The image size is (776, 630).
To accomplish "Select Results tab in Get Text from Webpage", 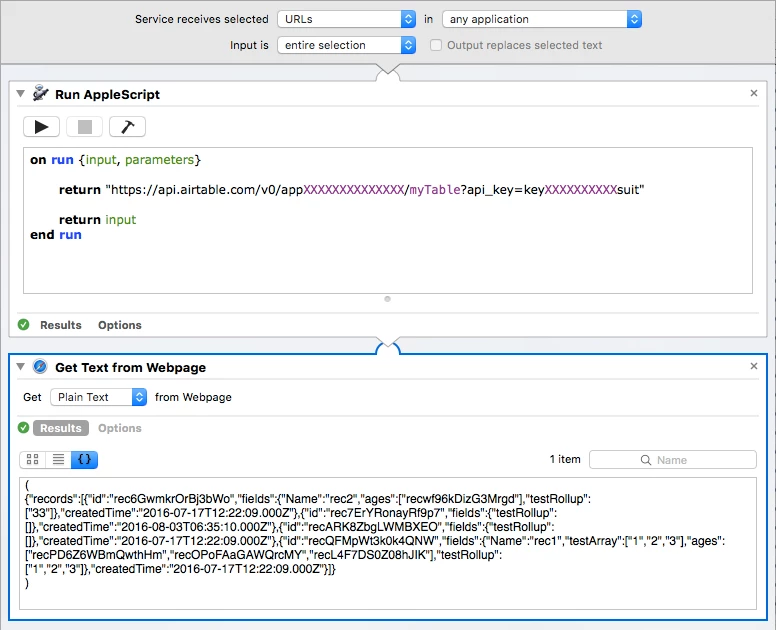I will [x=61, y=428].
